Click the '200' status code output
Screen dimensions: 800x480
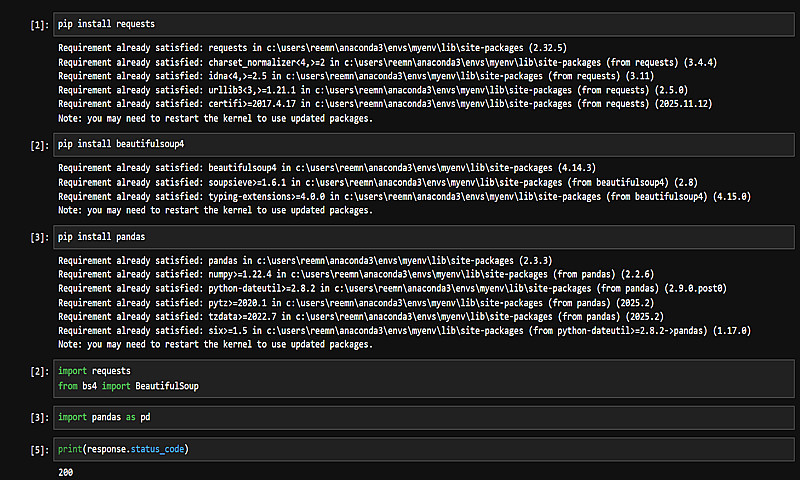point(67,472)
